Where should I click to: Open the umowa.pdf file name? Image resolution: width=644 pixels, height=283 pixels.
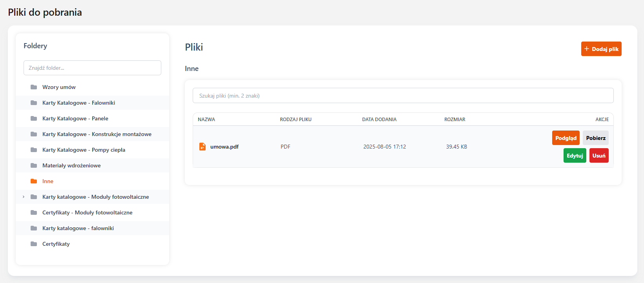click(224, 147)
